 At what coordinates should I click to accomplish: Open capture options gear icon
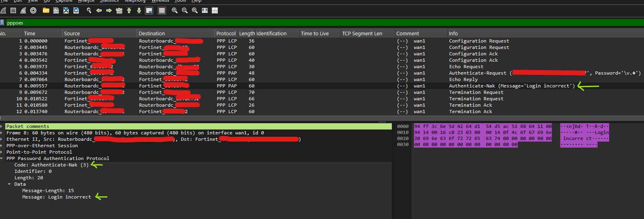(x=33, y=10)
